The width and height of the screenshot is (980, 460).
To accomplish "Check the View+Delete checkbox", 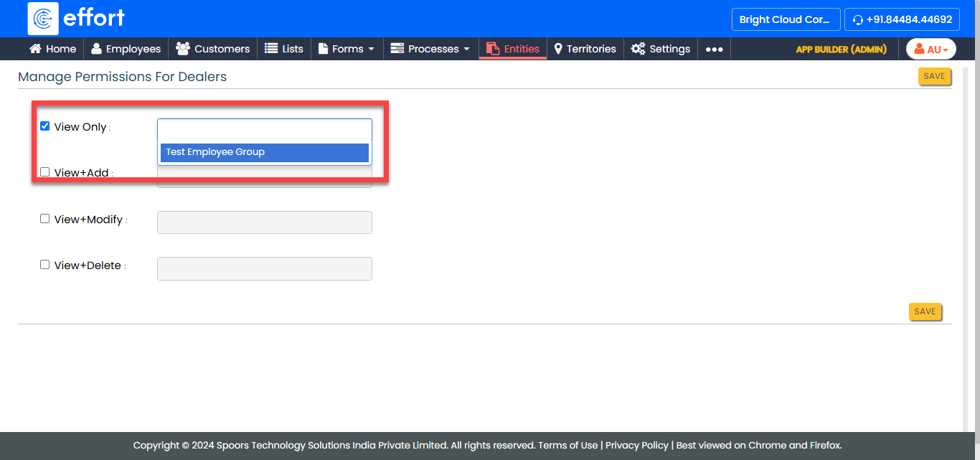I will [44, 265].
